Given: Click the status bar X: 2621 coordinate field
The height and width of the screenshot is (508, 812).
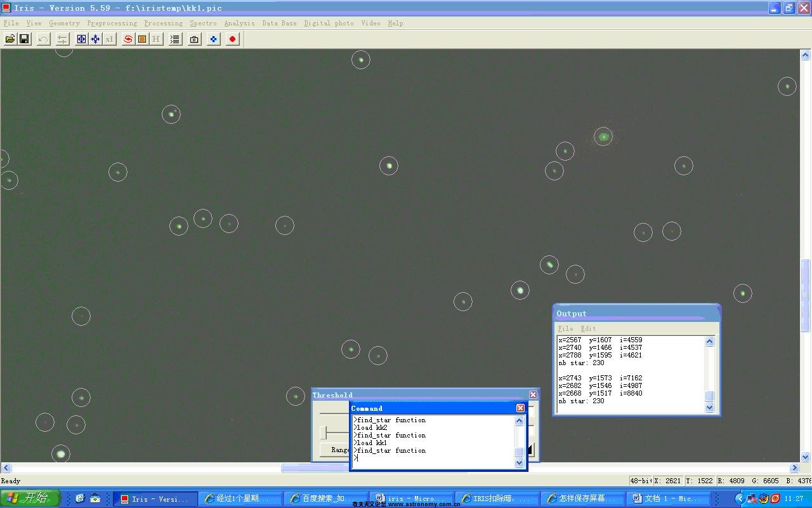Looking at the screenshot, I should coord(667,481).
